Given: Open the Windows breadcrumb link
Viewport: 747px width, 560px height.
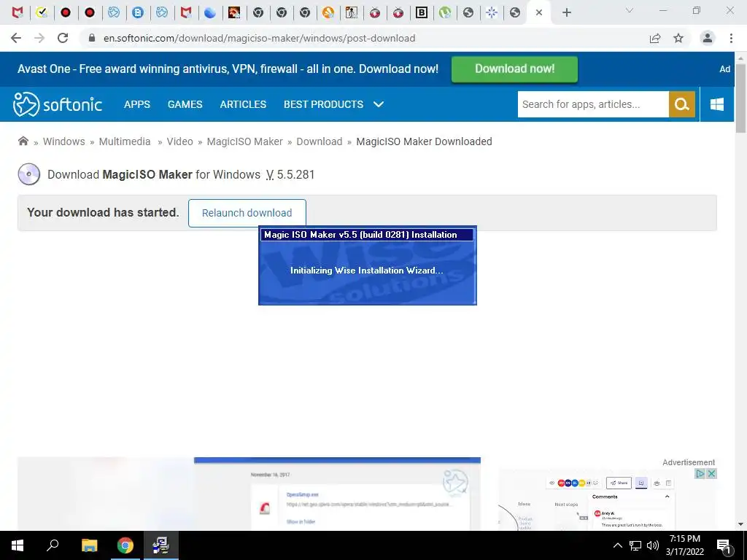Looking at the screenshot, I should (x=64, y=141).
